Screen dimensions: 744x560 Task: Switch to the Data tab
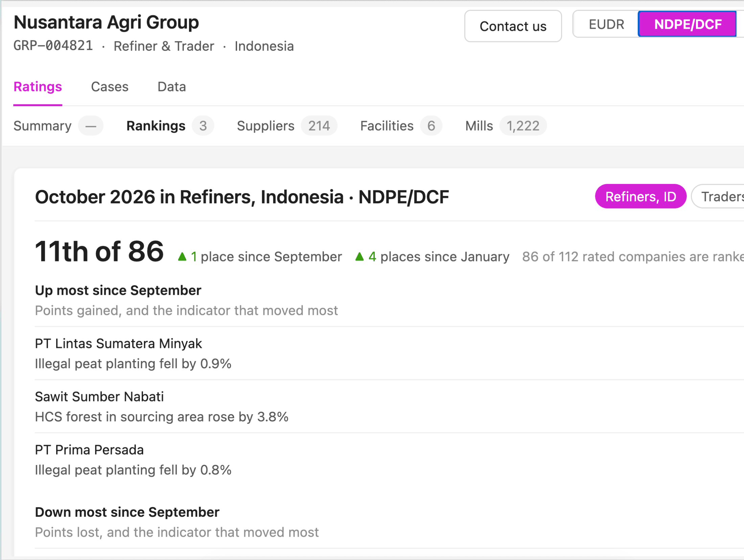point(171,87)
